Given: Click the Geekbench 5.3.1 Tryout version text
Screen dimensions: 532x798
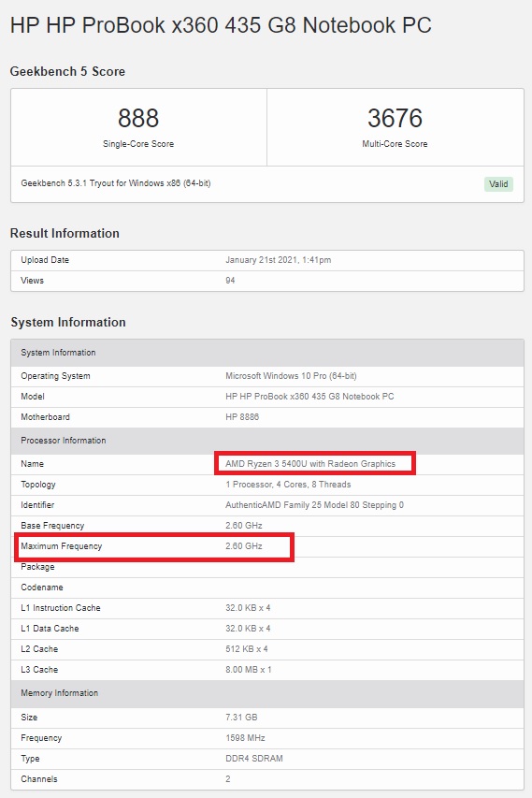Looking at the screenshot, I should click(115, 183).
